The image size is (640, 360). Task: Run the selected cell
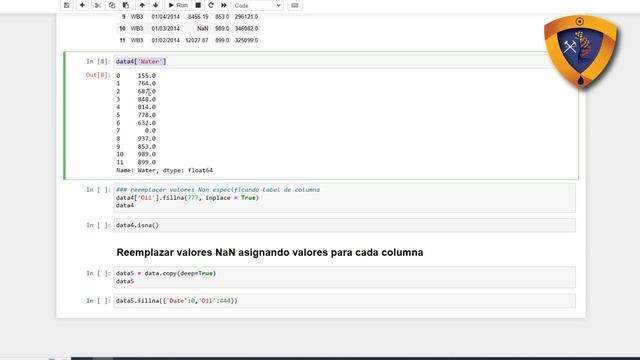click(178, 5)
